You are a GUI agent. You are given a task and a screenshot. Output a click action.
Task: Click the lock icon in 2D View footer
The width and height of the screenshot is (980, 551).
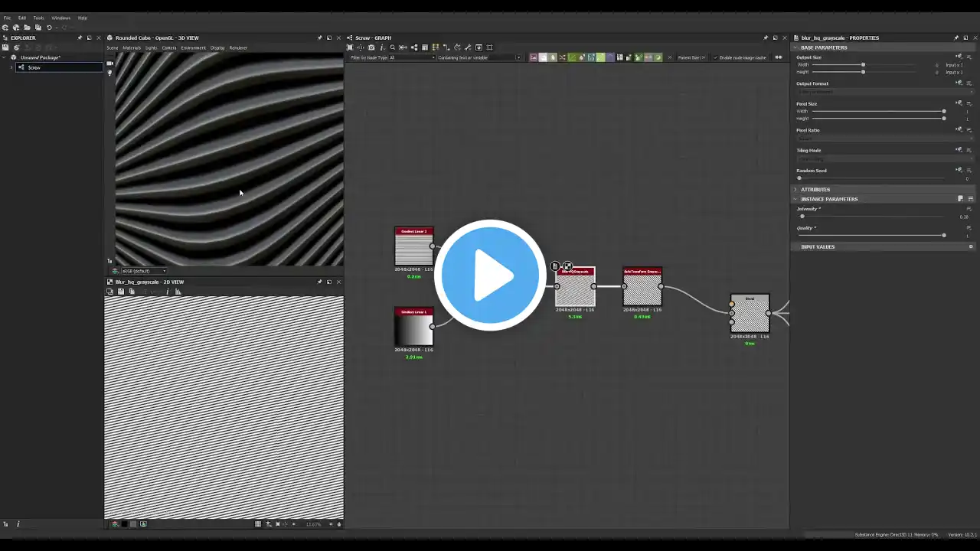[x=339, y=524]
